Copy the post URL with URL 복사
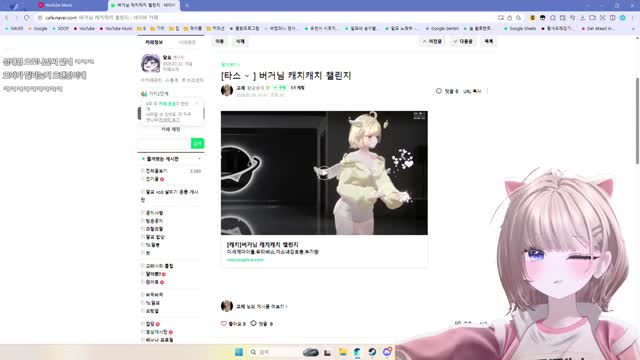This screenshot has width=640, height=360. tap(472, 91)
